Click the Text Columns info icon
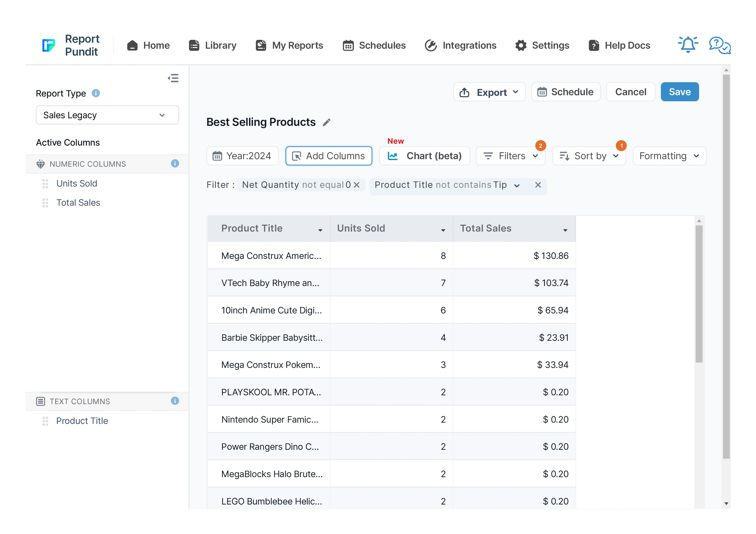This screenshot has width=756, height=534. (x=175, y=401)
